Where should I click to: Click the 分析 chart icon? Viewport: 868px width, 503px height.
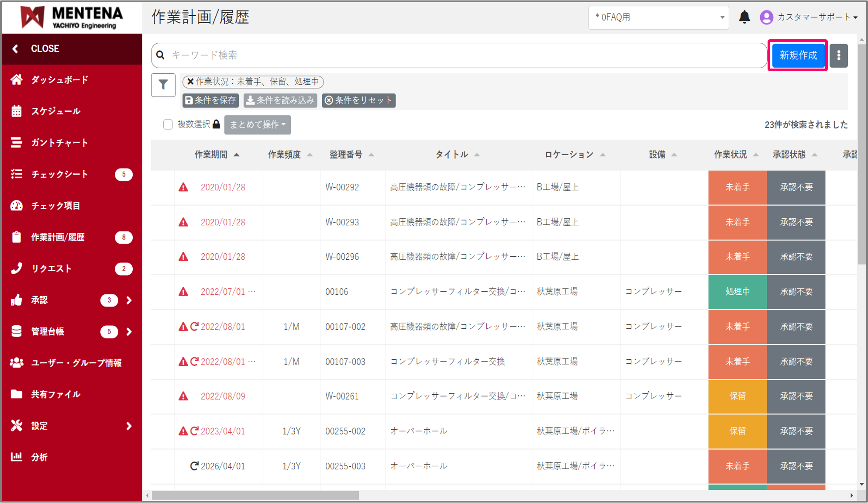click(17, 457)
